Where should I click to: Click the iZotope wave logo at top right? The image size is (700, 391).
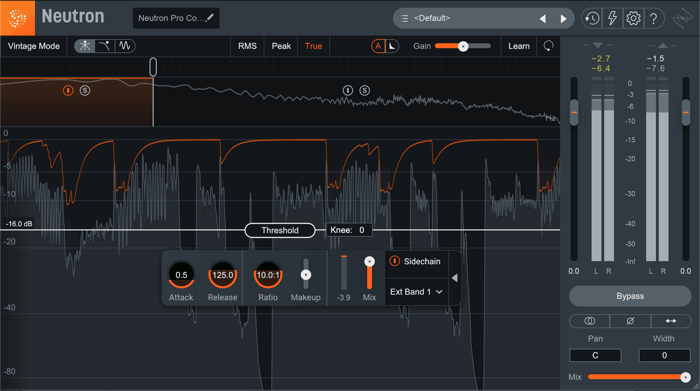(x=683, y=19)
